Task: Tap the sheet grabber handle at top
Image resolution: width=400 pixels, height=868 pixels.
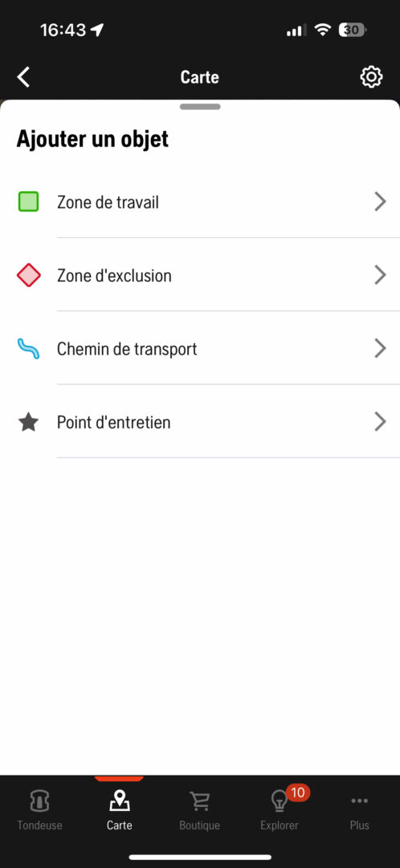Action: 200,107
